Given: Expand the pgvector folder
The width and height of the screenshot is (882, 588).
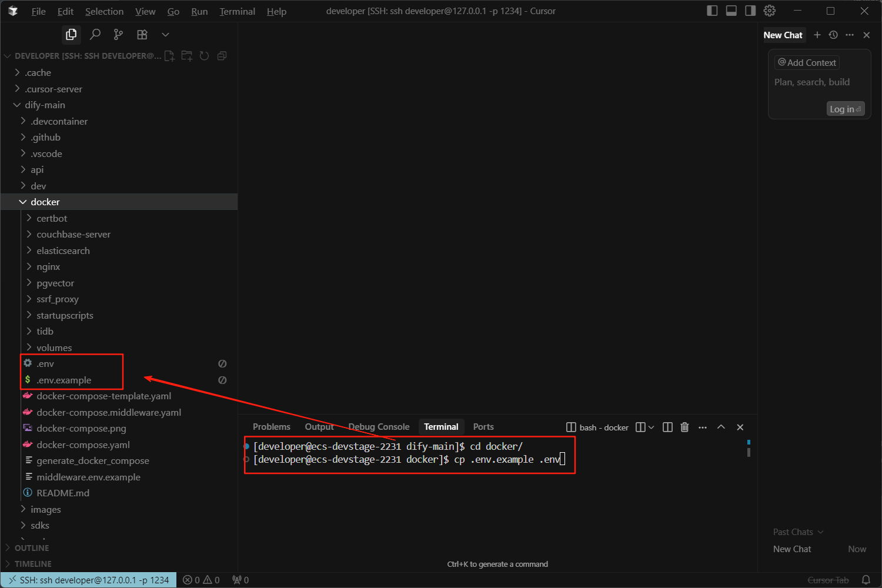Looking at the screenshot, I should [x=119, y=283].
